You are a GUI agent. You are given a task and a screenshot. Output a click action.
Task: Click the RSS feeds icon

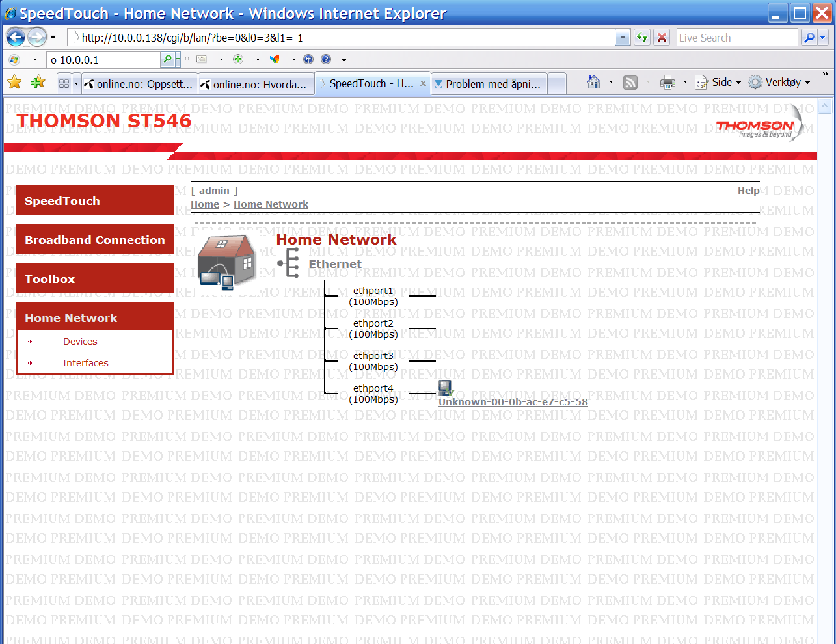630,83
